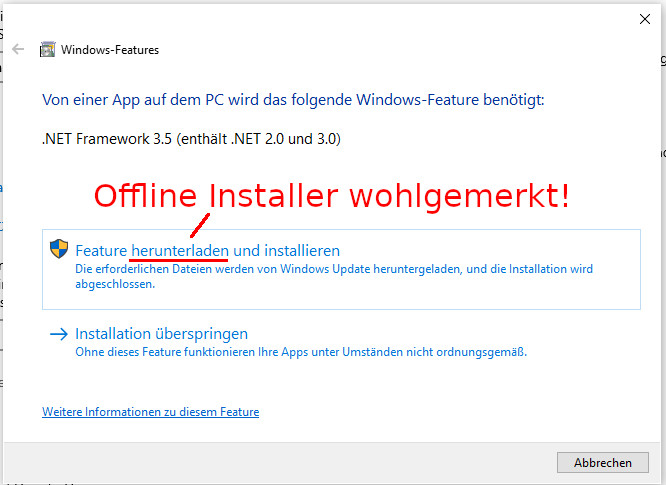Screen dimensions: 666x485
Task: Click the back arrow in title bar
Action: pyautogui.click(x=18, y=49)
